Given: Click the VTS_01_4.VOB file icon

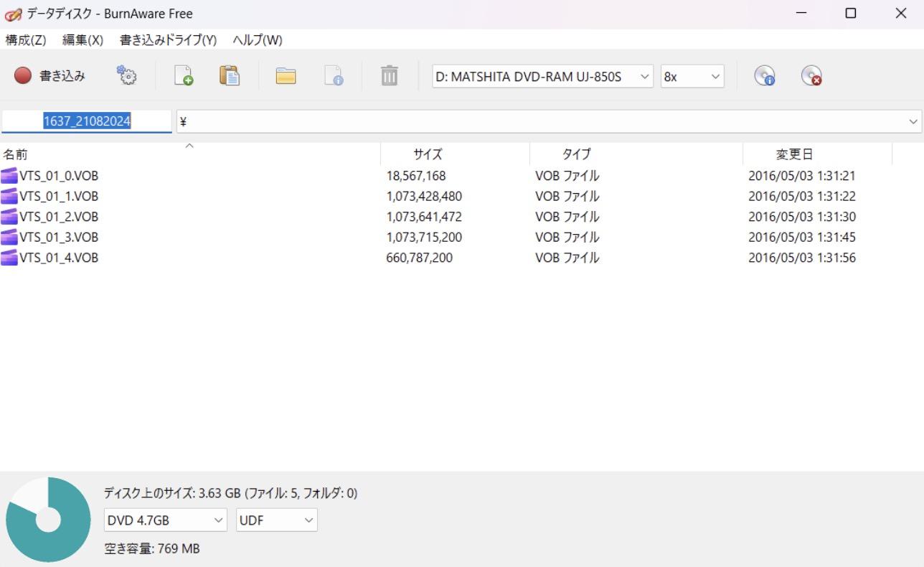Looking at the screenshot, I should click(x=9, y=258).
